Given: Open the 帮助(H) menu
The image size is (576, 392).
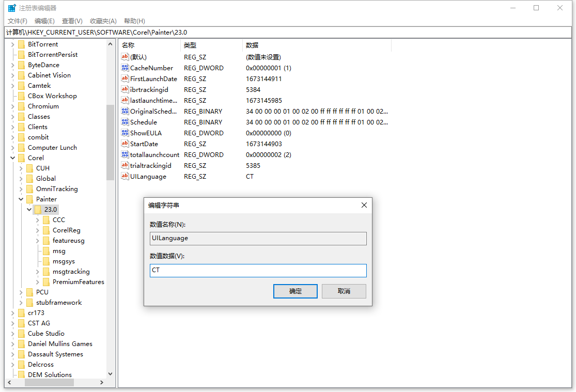Looking at the screenshot, I should (x=134, y=21).
